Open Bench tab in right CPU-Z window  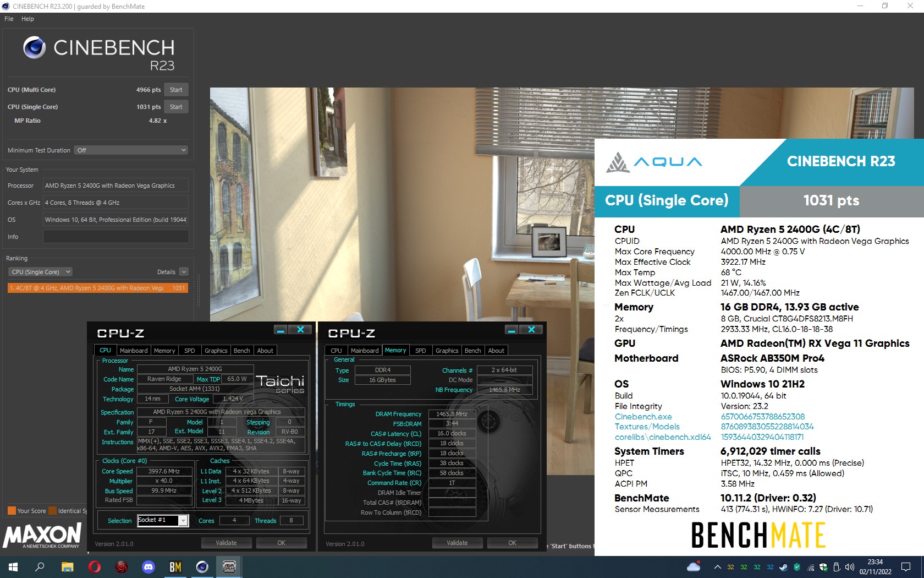click(473, 351)
